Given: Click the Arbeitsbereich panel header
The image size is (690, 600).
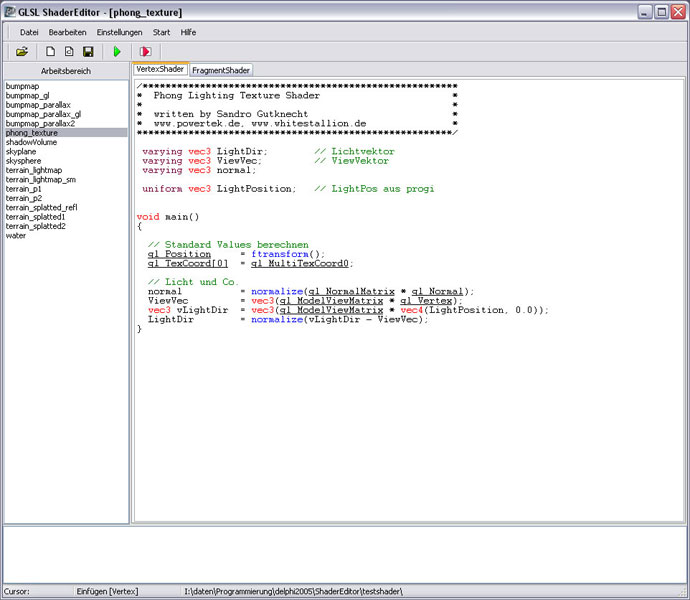Looking at the screenshot, I should (x=65, y=72).
